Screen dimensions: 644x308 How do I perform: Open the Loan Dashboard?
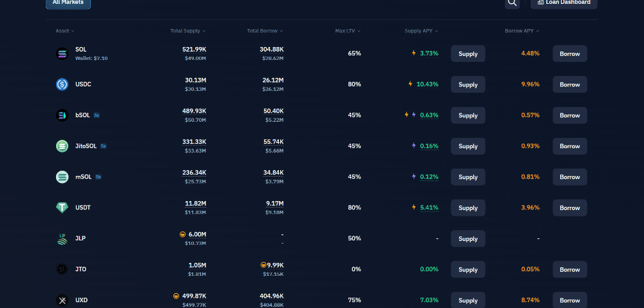pyautogui.click(x=564, y=3)
